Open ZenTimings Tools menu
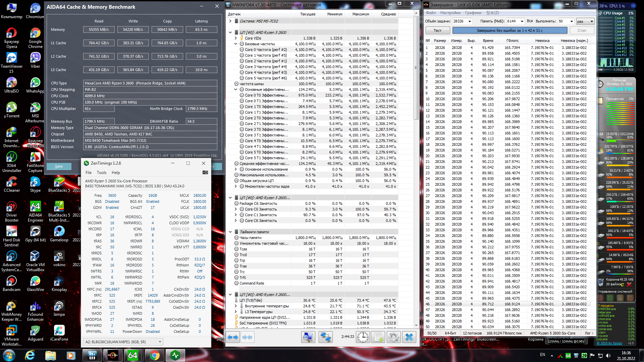 [x=101, y=173]
